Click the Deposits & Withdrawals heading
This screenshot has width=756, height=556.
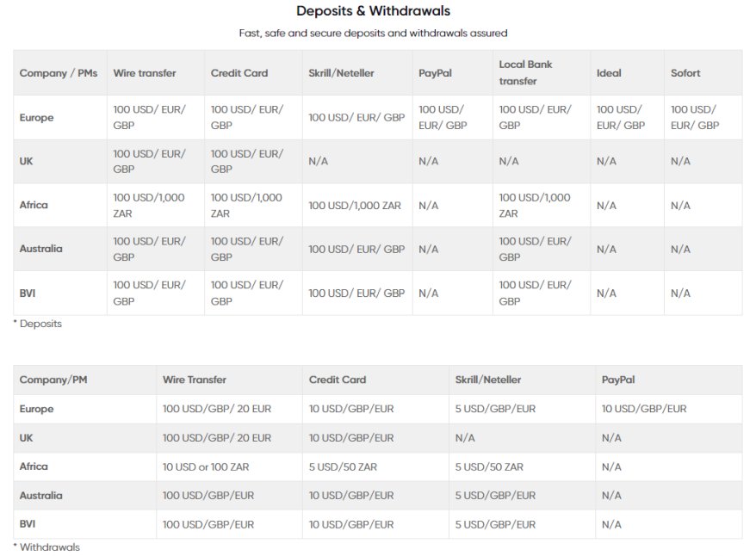(x=373, y=11)
